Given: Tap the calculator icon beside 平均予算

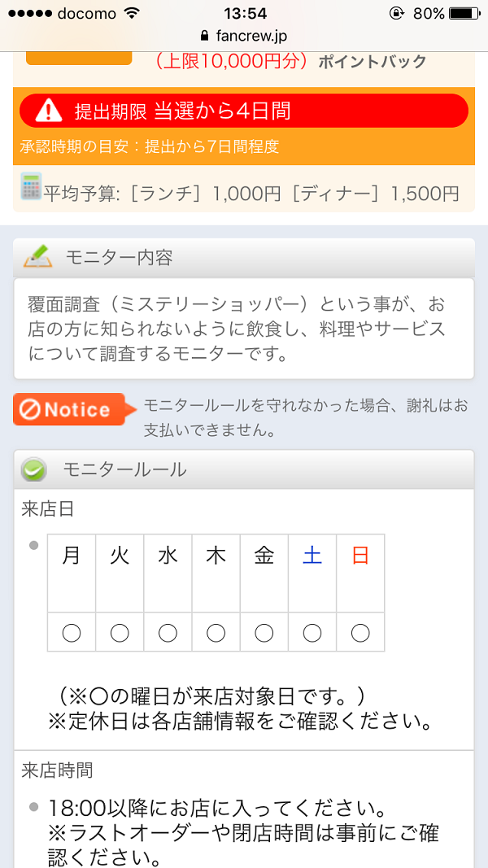Looking at the screenshot, I should (31, 187).
